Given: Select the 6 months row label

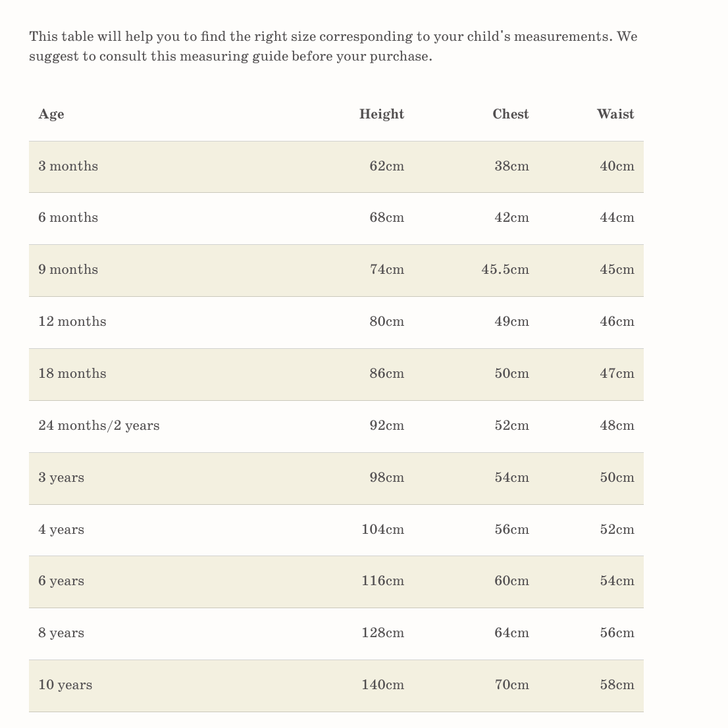Looking at the screenshot, I should 68,218.
